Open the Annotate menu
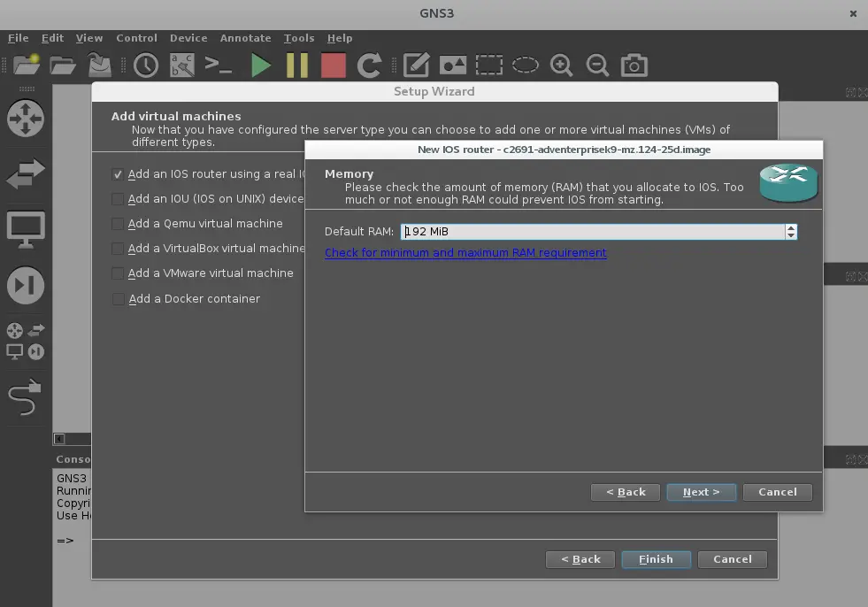Image resolution: width=868 pixels, height=607 pixels. coord(246,38)
